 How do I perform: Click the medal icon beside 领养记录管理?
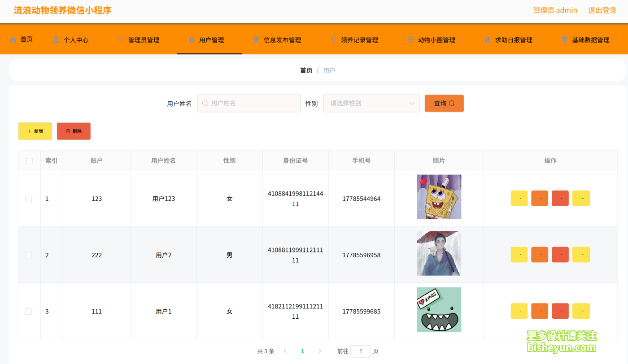pos(333,39)
